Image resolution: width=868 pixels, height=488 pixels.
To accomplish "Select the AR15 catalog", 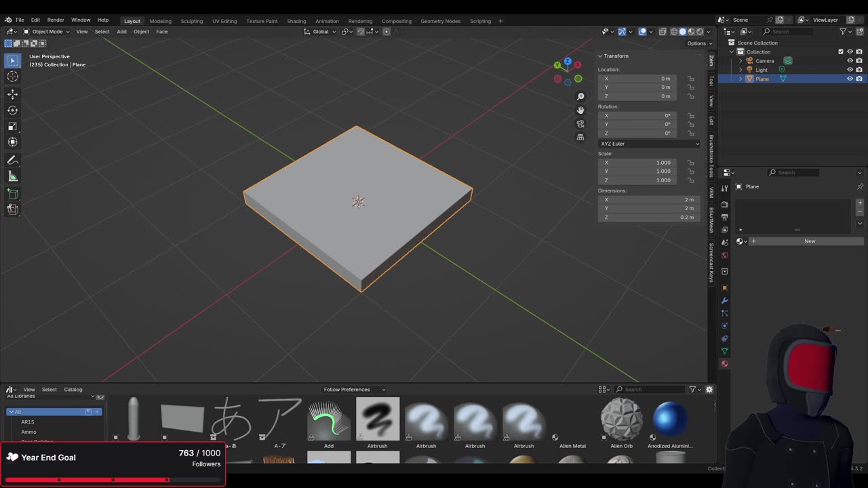I will tap(28, 422).
